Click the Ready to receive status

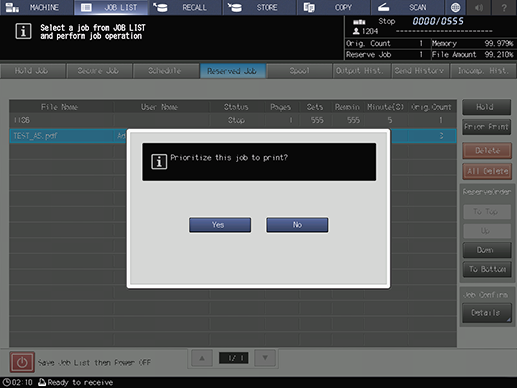tap(80, 382)
